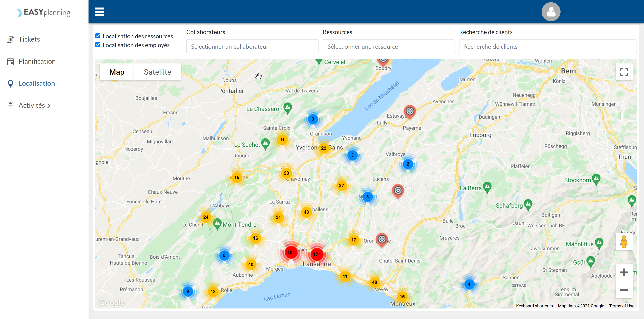Switch to Satellite view
The image size is (644, 319).
pos(158,72)
